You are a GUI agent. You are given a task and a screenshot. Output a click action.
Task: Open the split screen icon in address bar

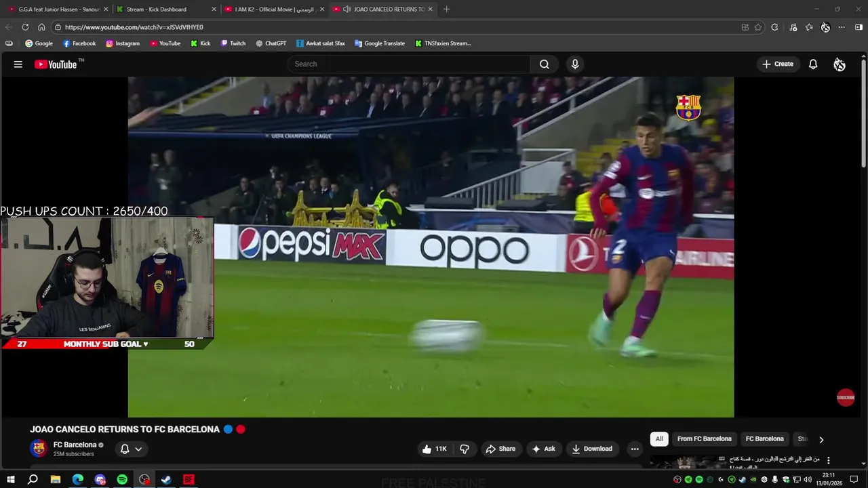(x=745, y=27)
